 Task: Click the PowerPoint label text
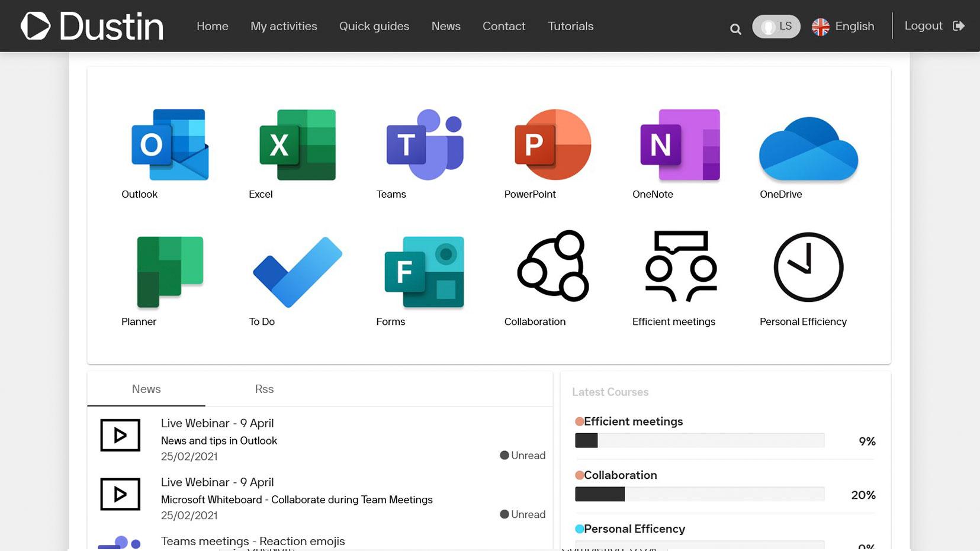click(x=530, y=194)
